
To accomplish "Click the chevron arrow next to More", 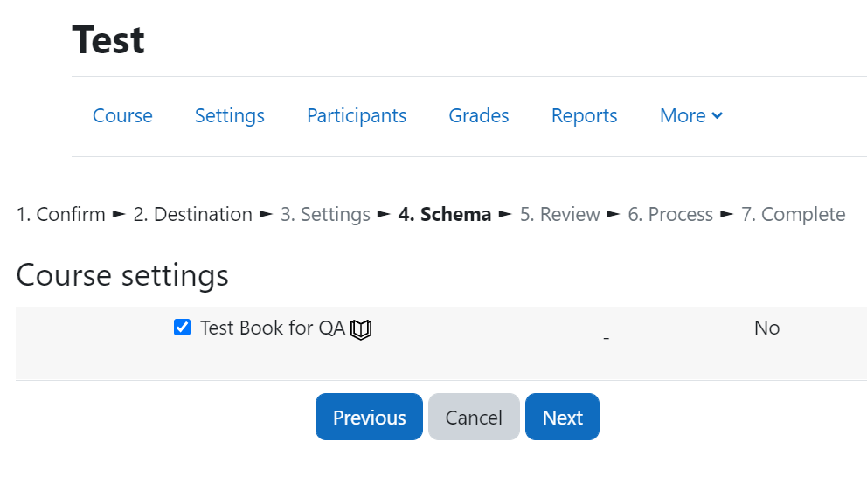I will 718,115.
